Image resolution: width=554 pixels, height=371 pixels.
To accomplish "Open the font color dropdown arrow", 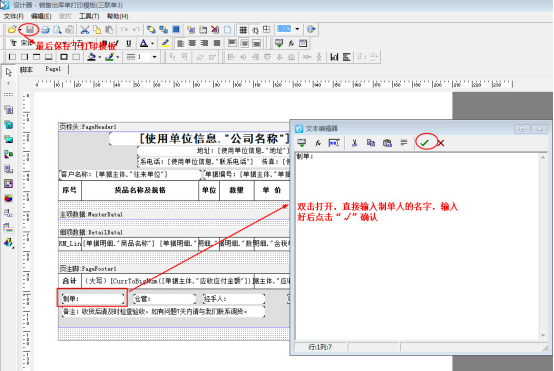I will click(153, 44).
